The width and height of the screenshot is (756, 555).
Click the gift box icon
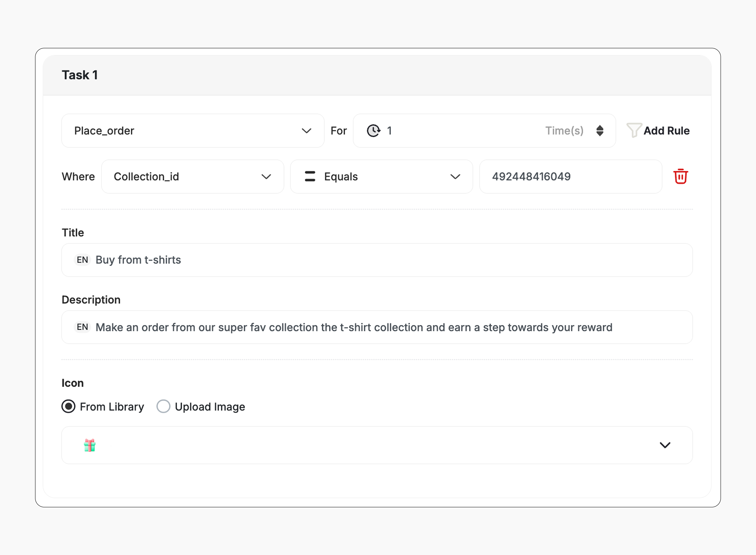pos(90,445)
